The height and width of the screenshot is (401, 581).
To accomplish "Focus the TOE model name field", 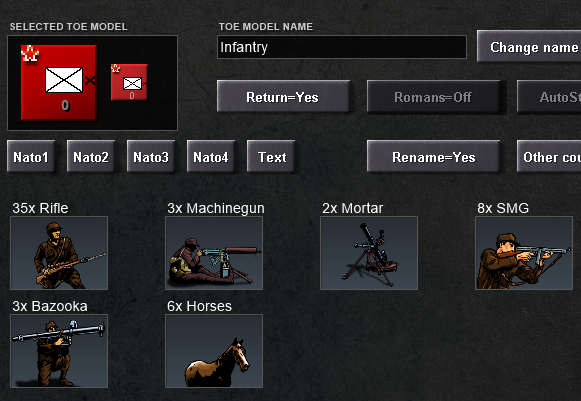I will click(x=342, y=47).
